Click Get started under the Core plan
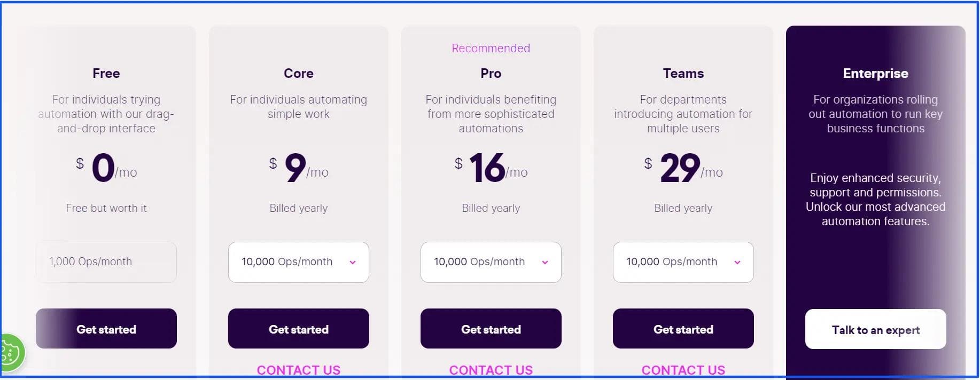 pyautogui.click(x=299, y=329)
